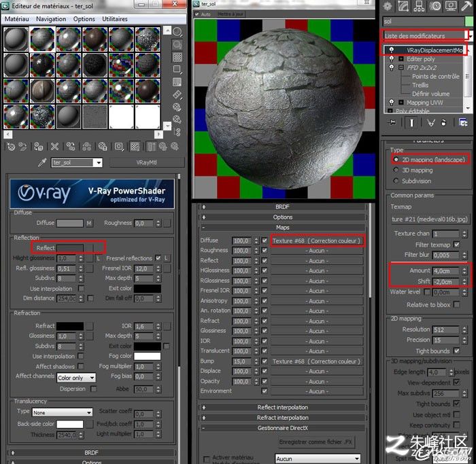Click the Put to Library icon
Viewport: 476px width, 464px height.
(x=103, y=147)
